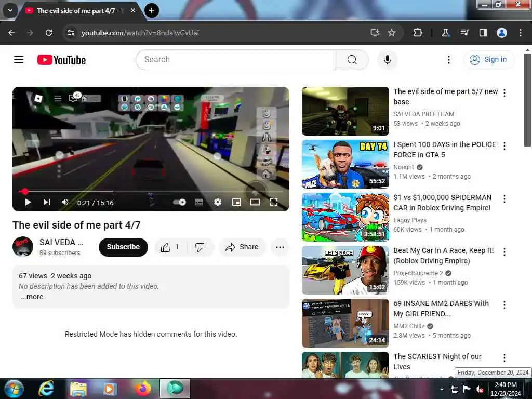Subscribe to SAI VEDA channel
This screenshot has height=399, width=532.
(x=123, y=247)
